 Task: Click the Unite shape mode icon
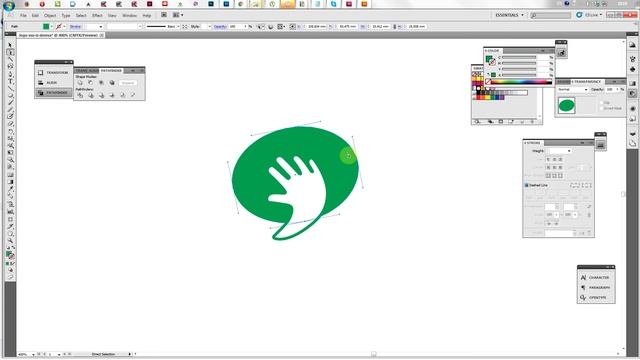click(x=80, y=83)
